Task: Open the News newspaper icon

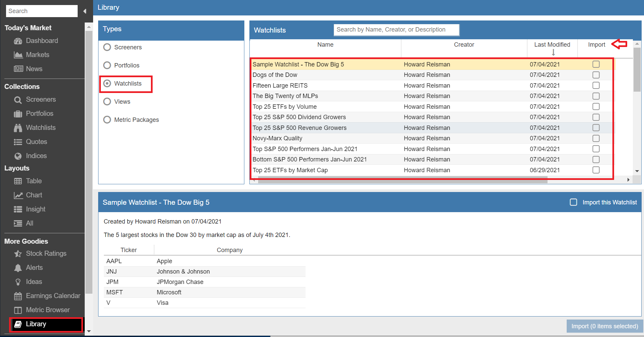Action: pyautogui.click(x=18, y=69)
